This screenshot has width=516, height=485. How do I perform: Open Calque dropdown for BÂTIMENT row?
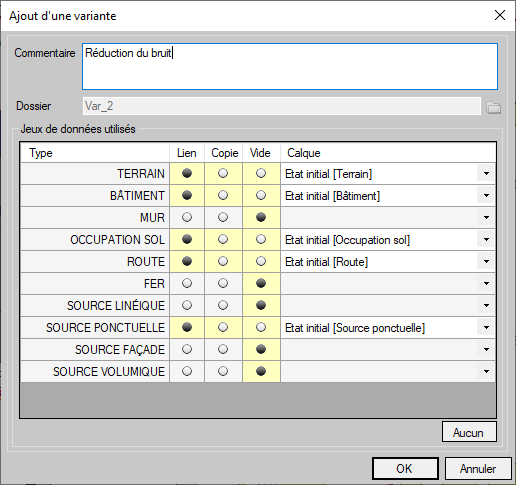[x=486, y=195]
